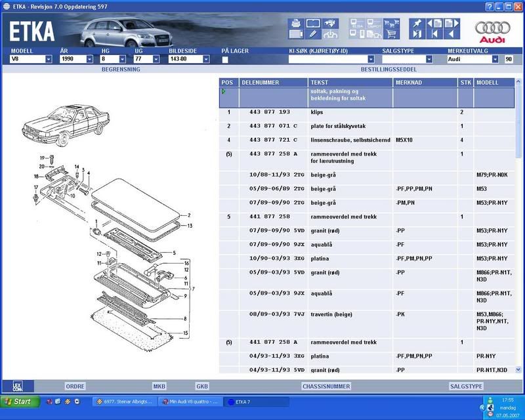Expand the MERKEUTVALG brand dropdown
Image resolution: width=525 pixels, height=420 pixels.
pos(495,59)
